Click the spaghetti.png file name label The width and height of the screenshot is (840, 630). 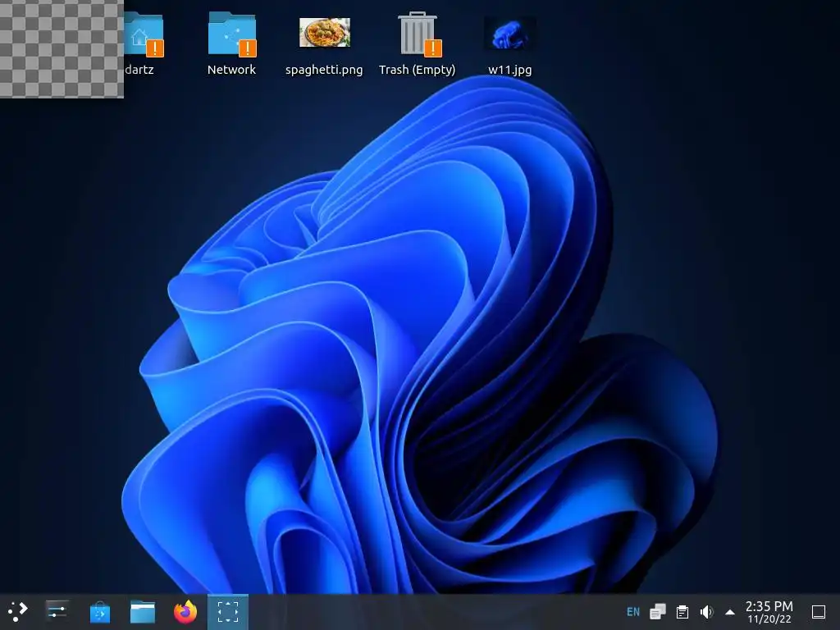pos(324,70)
